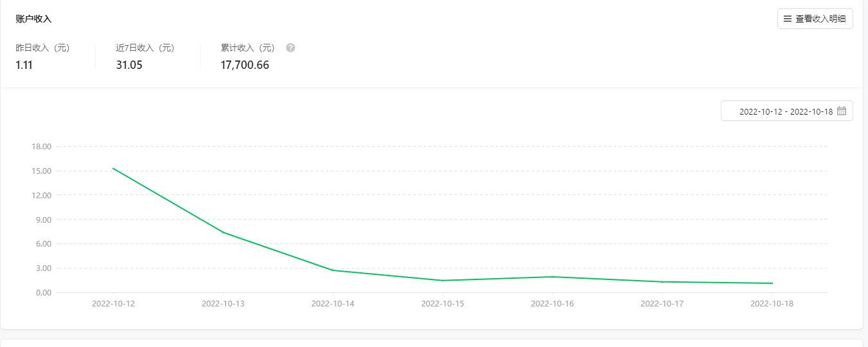The image size is (868, 347).
Task: Click the line's data point for 2022-10-12
Action: tap(113, 168)
